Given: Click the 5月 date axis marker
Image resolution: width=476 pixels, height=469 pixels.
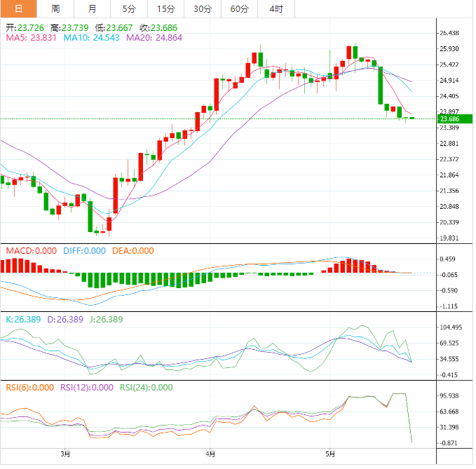Looking at the screenshot, I should 330,454.
